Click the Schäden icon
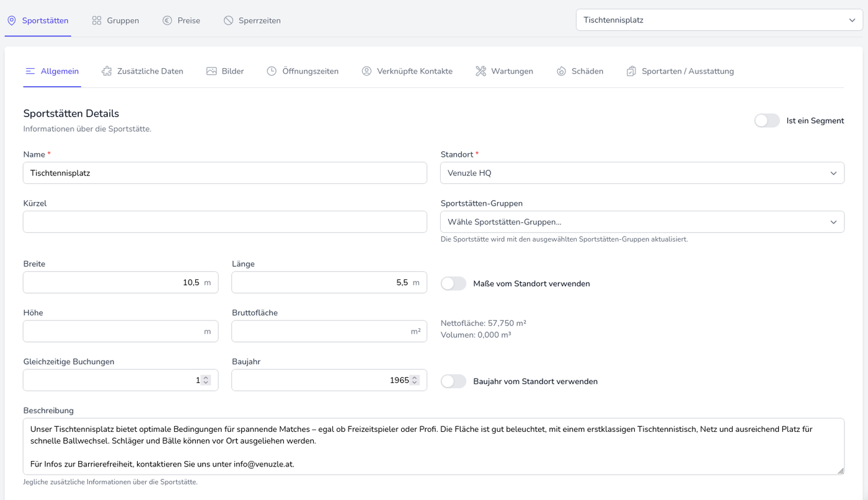 [561, 71]
